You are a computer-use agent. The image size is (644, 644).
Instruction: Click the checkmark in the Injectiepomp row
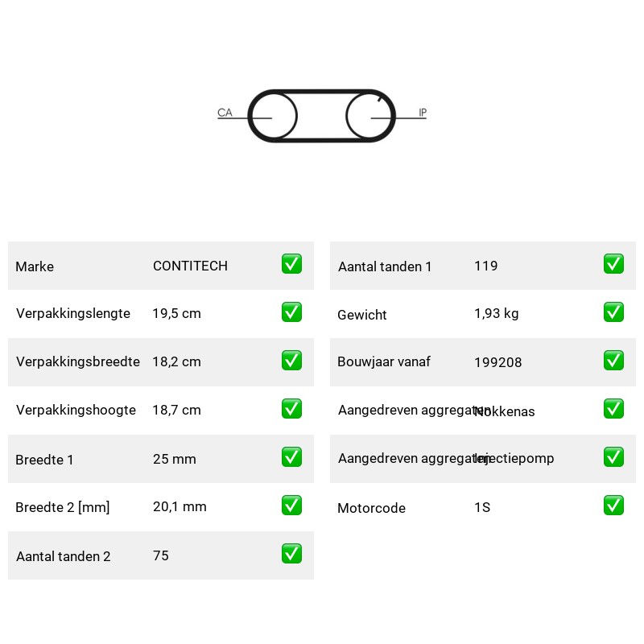click(613, 457)
